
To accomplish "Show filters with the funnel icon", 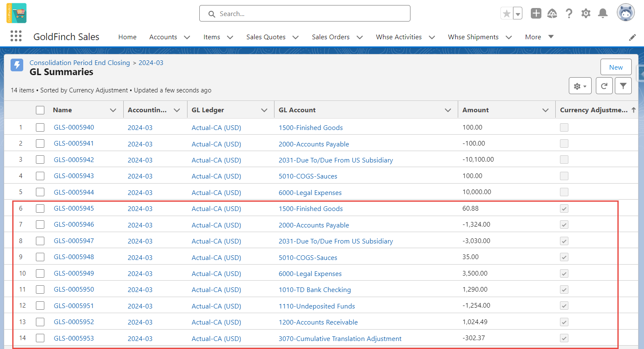I will tap(623, 86).
